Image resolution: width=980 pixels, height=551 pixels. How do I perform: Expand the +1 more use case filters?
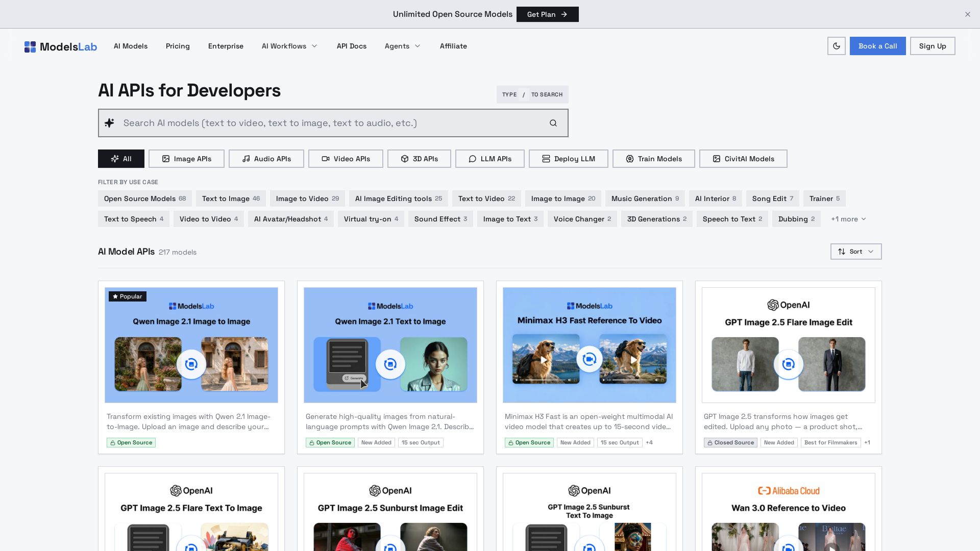(x=848, y=219)
